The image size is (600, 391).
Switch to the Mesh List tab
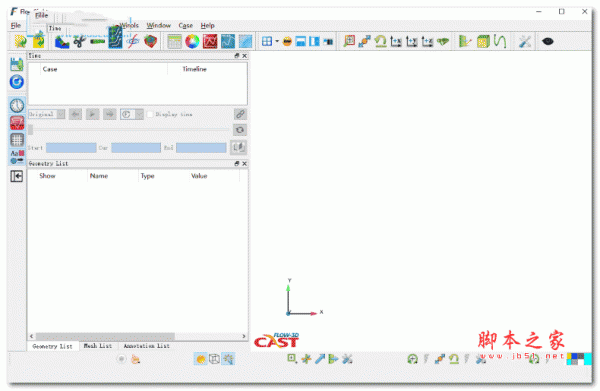coord(98,346)
